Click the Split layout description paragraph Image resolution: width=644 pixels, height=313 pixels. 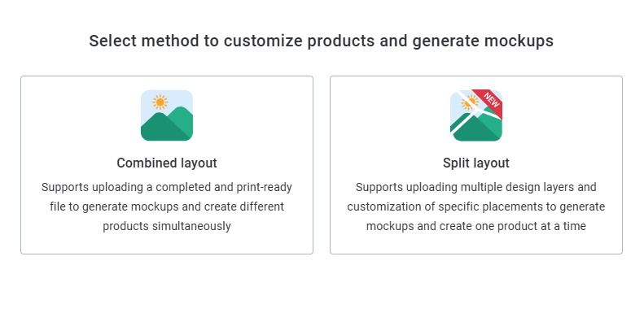coord(476,206)
